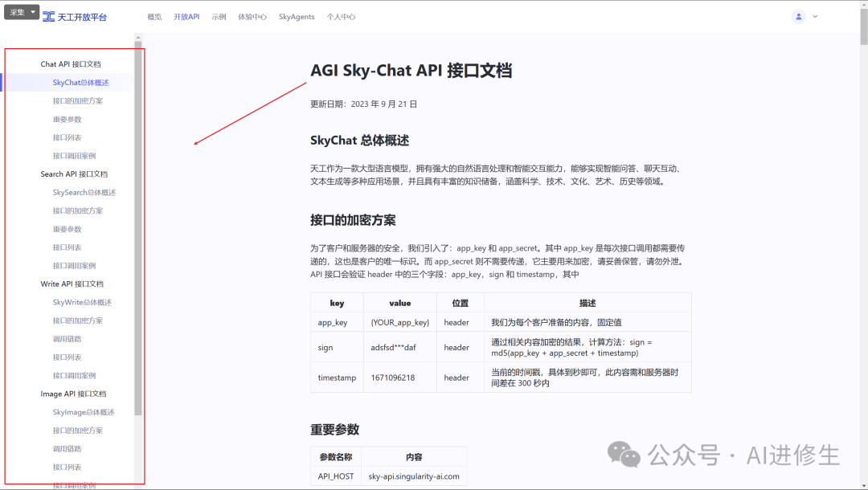Click the 重要参数 heading in the document
Viewport: 868px width, 490px height.
click(x=334, y=430)
